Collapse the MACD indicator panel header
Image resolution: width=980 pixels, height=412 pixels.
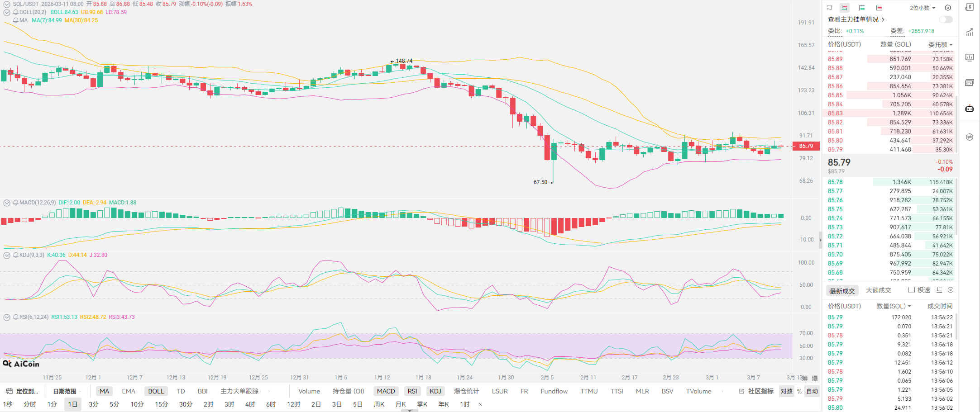(7, 203)
